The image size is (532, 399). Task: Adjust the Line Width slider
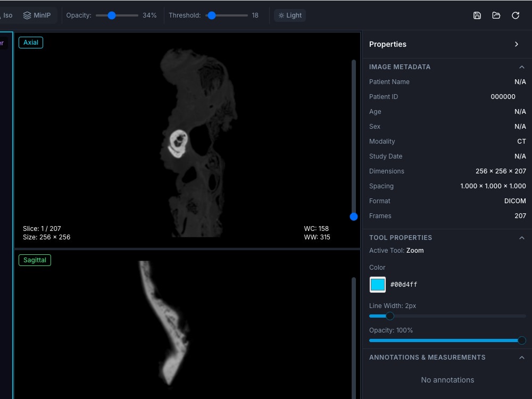(447, 316)
